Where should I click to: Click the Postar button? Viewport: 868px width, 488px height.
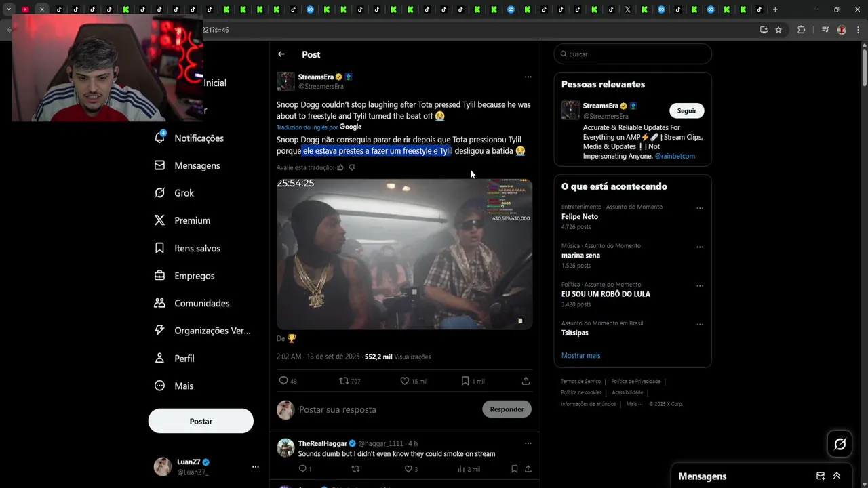pyautogui.click(x=201, y=421)
